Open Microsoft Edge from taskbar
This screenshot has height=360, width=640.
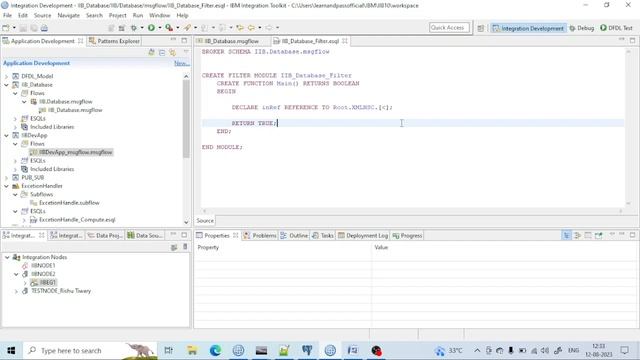point(215,350)
